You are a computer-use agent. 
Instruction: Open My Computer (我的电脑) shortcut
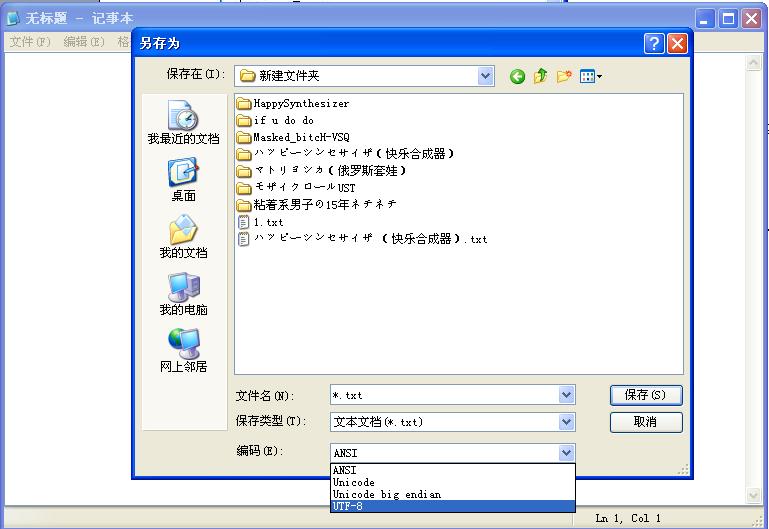[183, 294]
